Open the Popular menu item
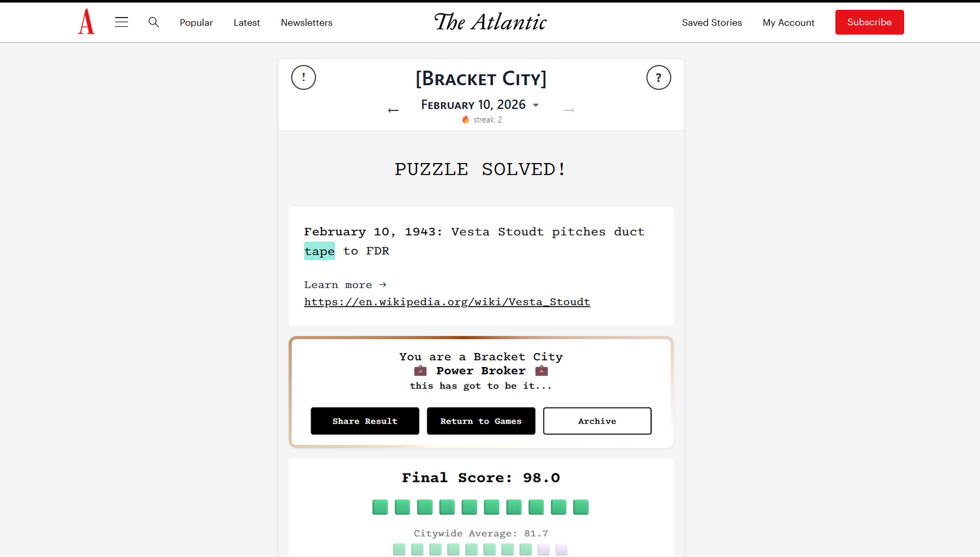 [196, 23]
